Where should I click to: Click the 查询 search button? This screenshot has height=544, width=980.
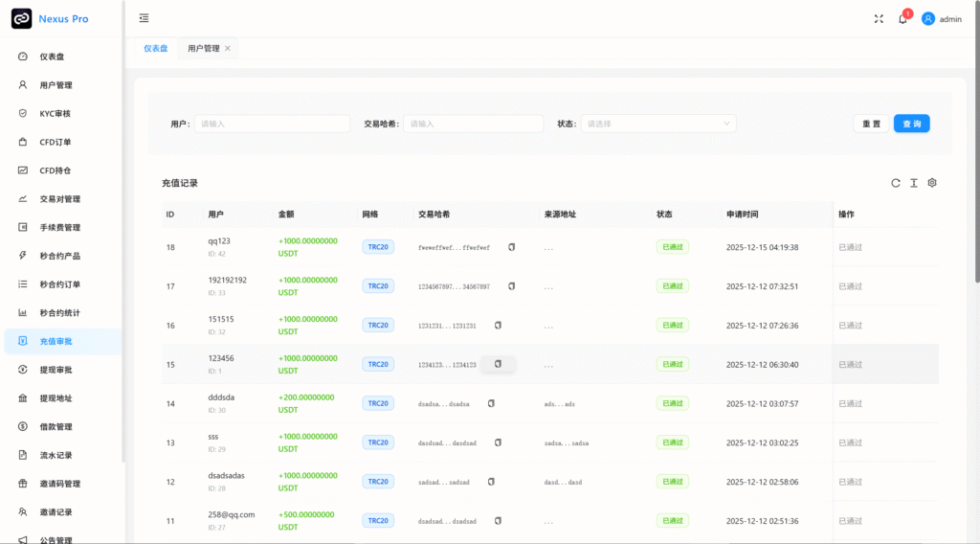[x=911, y=124]
